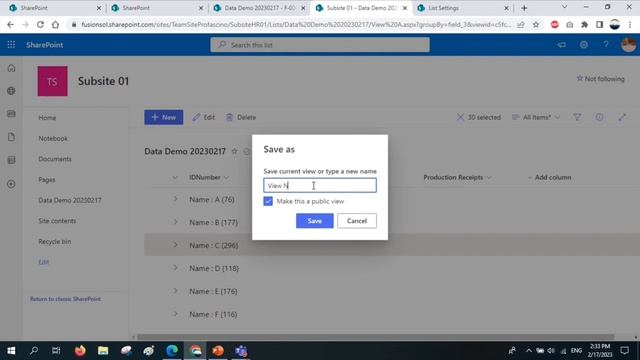Open the Home icon in left app bar
The image size is (640, 360).
[11, 68]
